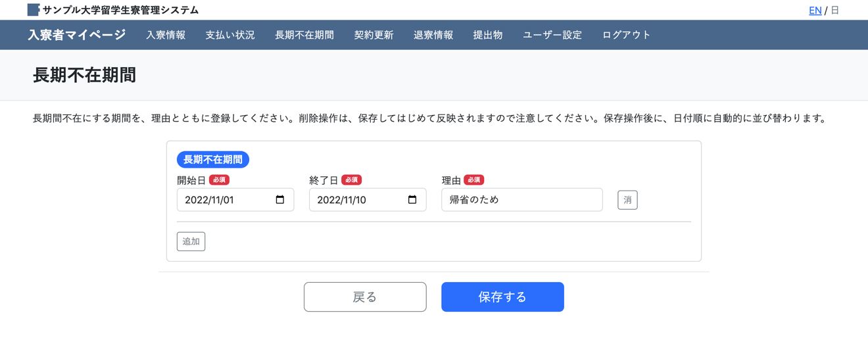Open the 退寮情報 menu item
The width and height of the screenshot is (868, 338).
pyautogui.click(x=433, y=36)
